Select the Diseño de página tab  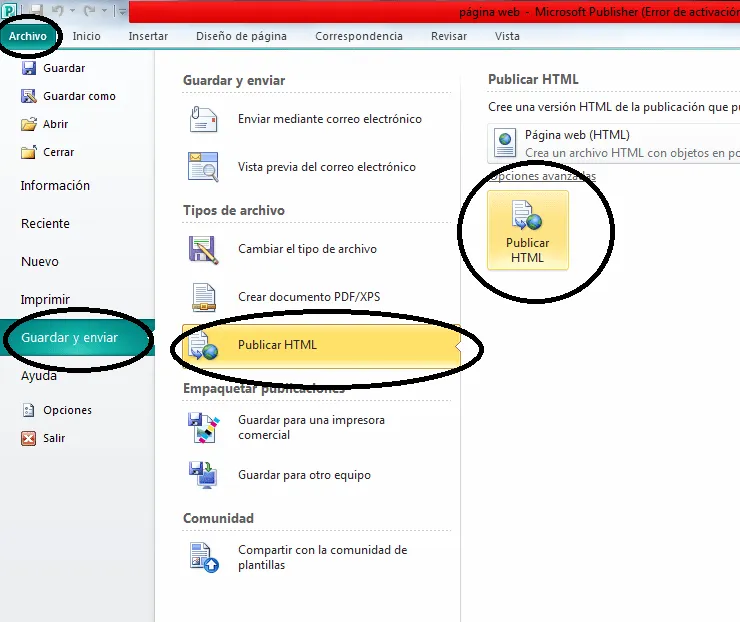point(241,36)
